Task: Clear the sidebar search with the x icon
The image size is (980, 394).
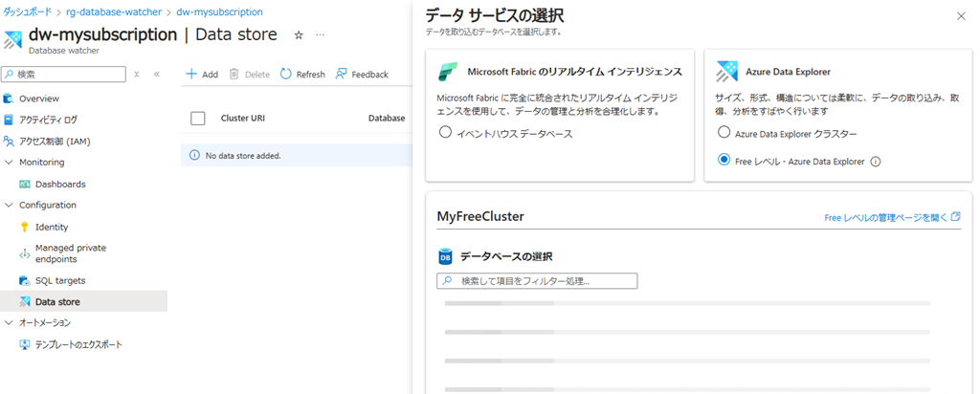Action: [x=136, y=75]
